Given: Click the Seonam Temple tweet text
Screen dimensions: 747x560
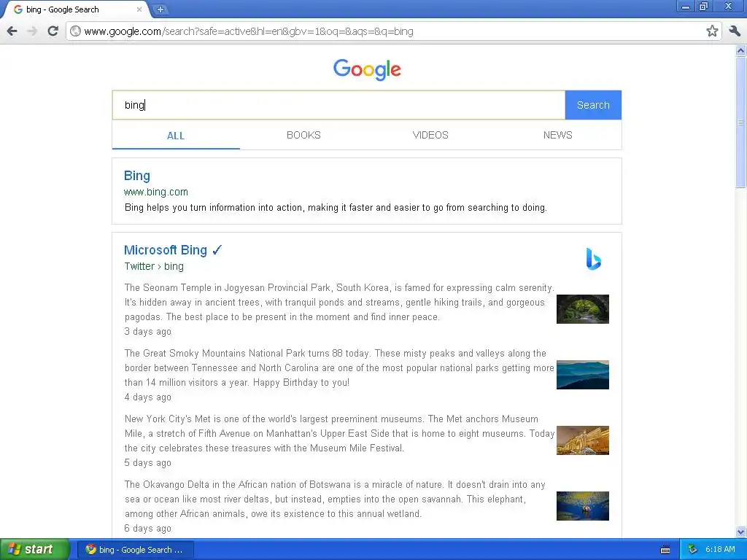Looking at the screenshot, I should (339, 303).
